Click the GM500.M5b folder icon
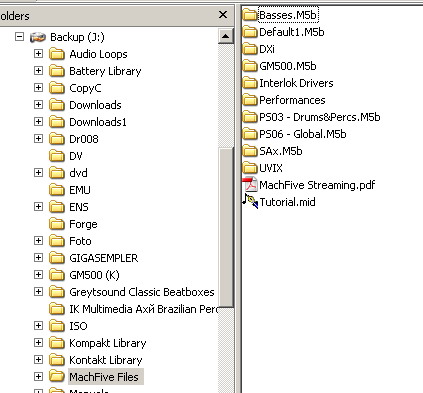The width and height of the screenshot is (423, 393). (x=250, y=66)
